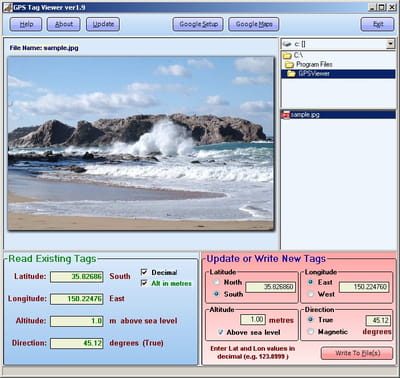
Task: Minimize the GPS Tag Viewer window
Action: coord(372,7)
